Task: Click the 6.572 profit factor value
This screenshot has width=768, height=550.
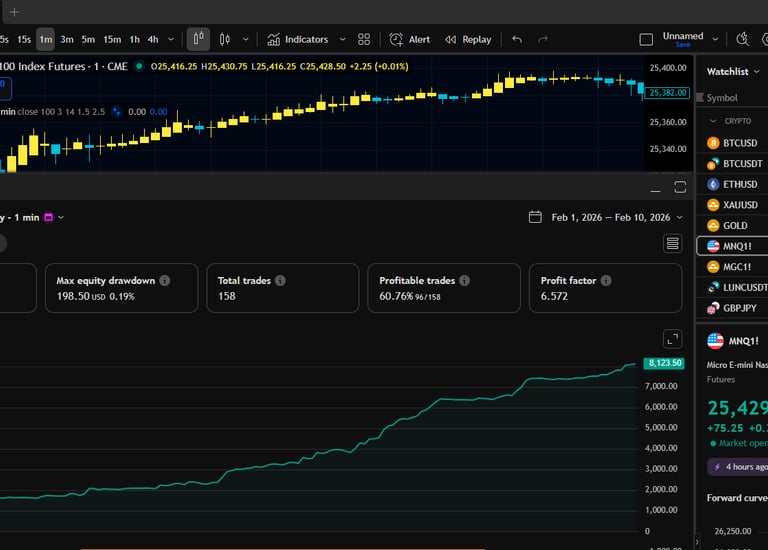Action: (554, 296)
